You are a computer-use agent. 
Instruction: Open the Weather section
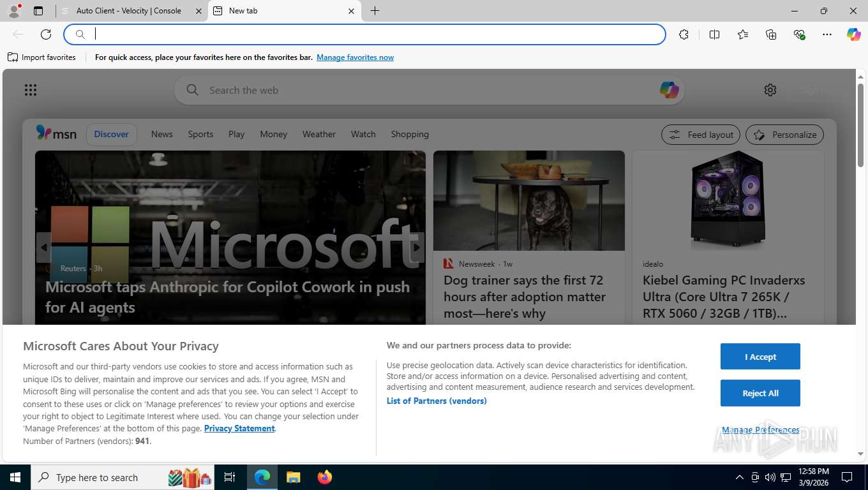click(319, 134)
